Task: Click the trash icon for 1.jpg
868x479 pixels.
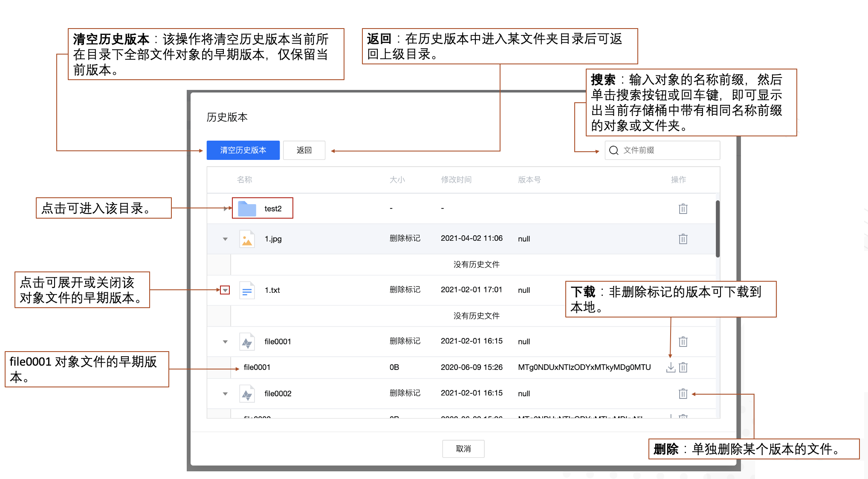Action: (x=683, y=239)
